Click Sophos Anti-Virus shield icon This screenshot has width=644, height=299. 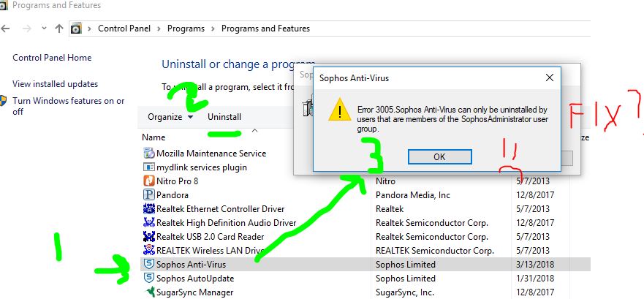(148, 264)
